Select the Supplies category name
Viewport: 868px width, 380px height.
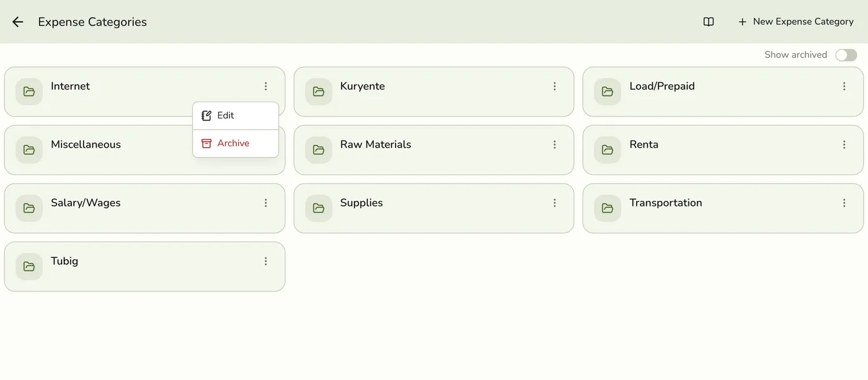[x=361, y=203]
